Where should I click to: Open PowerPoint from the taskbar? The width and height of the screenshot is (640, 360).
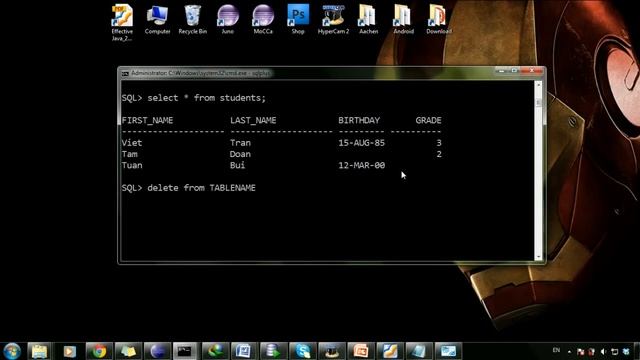pos(361,351)
